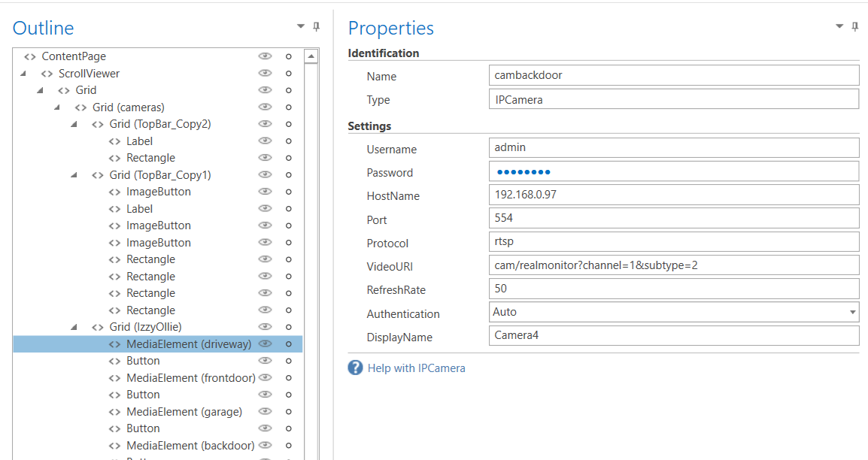Image resolution: width=868 pixels, height=460 pixels.
Task: Select Grid (cameras) in the Outline tree
Action: pyautogui.click(x=158, y=107)
